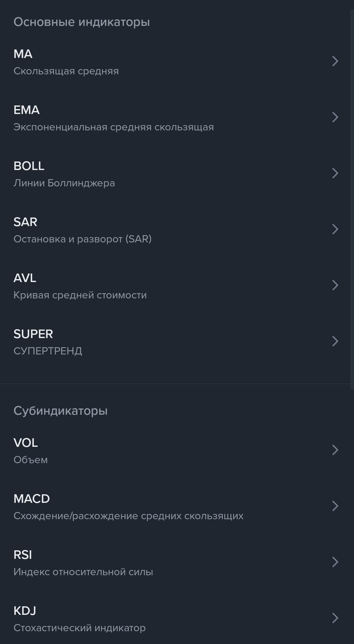
Task: Click the arrow beside SUPER
Action: tap(335, 341)
